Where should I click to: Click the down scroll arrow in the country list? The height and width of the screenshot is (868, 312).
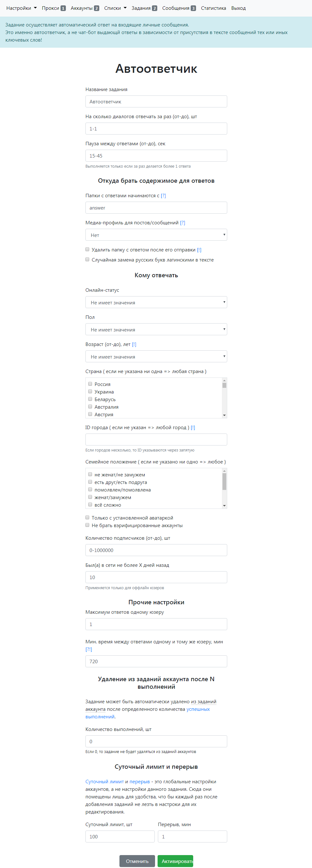224,415
